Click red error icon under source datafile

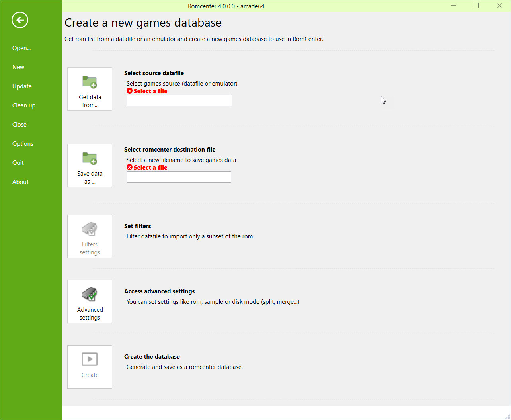(129, 91)
